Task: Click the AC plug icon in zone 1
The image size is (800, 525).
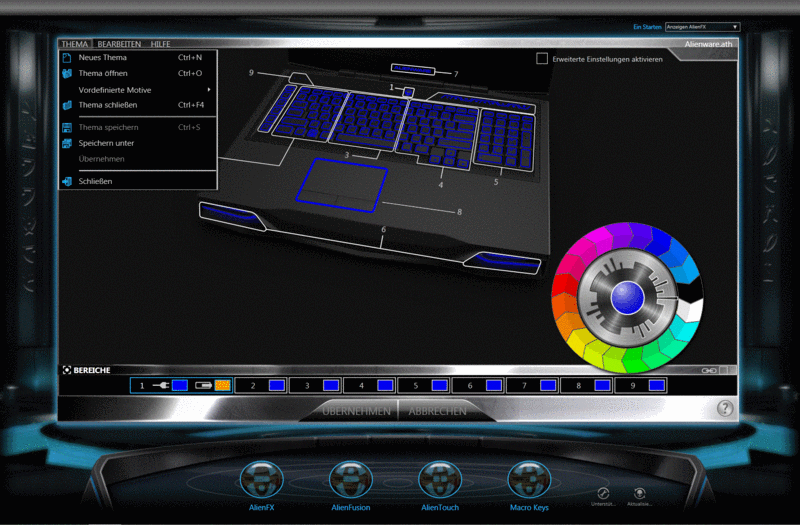Action: (x=161, y=385)
